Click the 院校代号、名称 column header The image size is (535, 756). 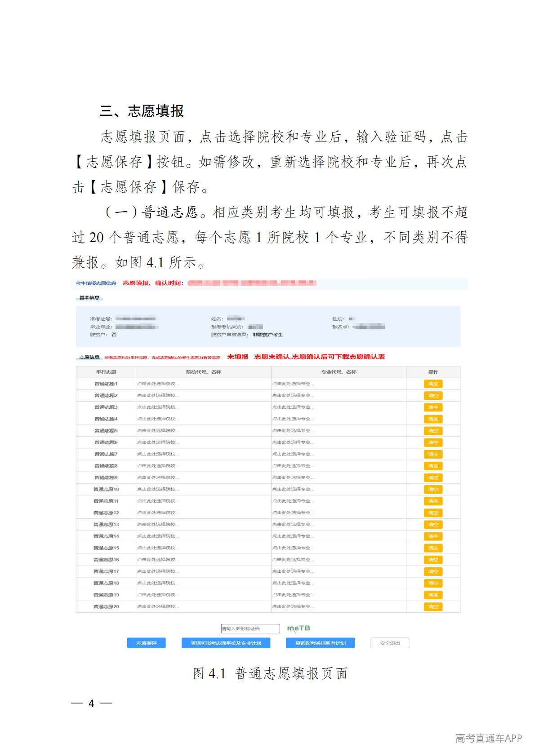coord(204,372)
